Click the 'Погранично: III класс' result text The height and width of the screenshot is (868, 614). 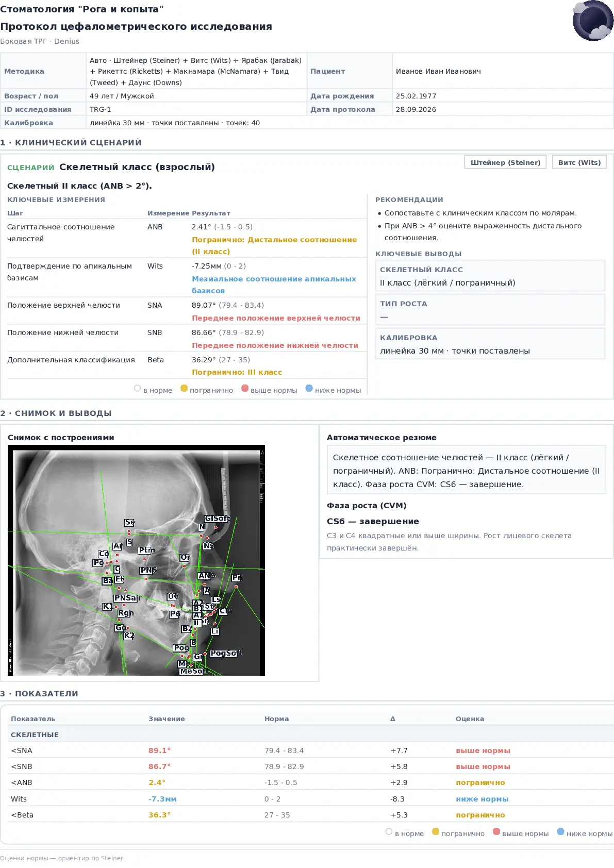(237, 372)
